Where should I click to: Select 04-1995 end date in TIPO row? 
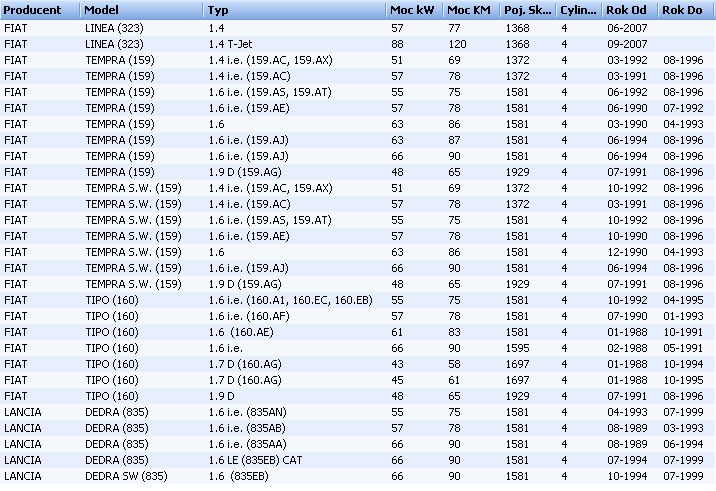683,300
